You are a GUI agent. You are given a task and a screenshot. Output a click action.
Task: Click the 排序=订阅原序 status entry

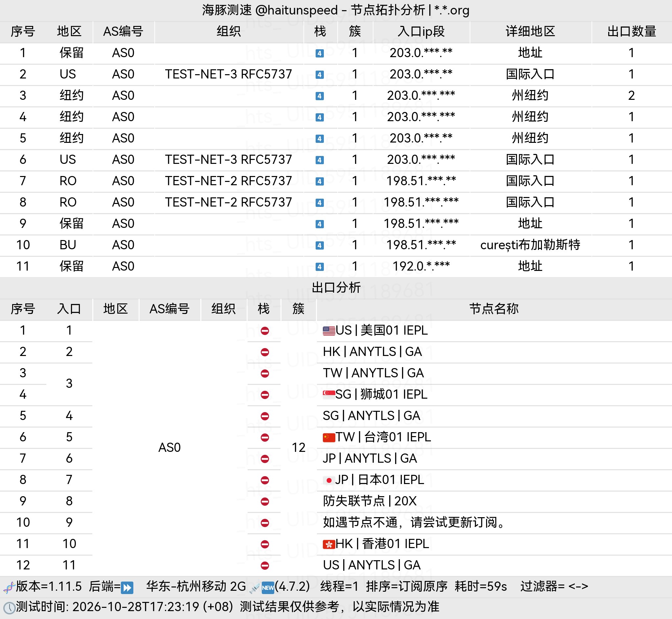407,586
